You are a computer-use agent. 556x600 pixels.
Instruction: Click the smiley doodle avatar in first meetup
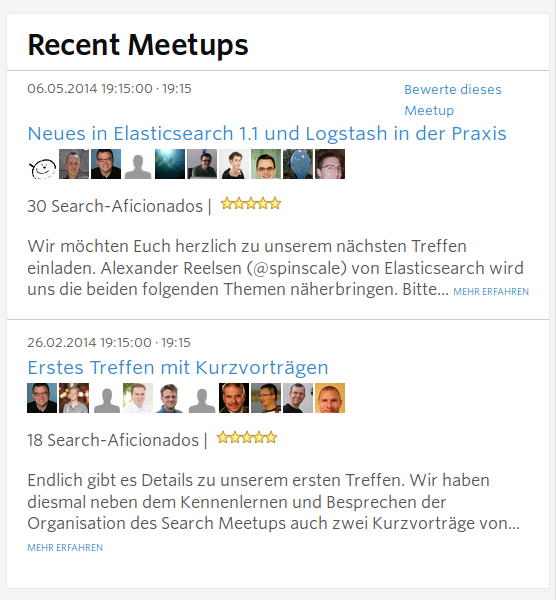coord(42,164)
